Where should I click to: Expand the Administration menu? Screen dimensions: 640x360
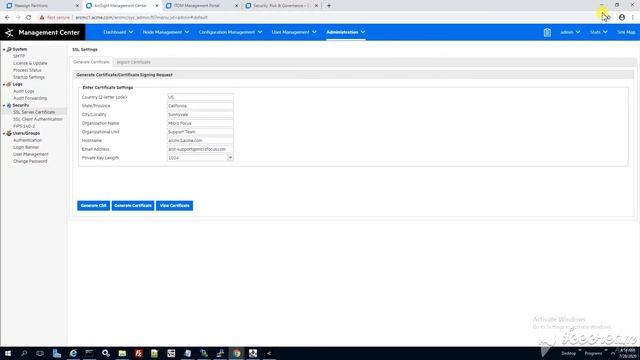click(346, 32)
